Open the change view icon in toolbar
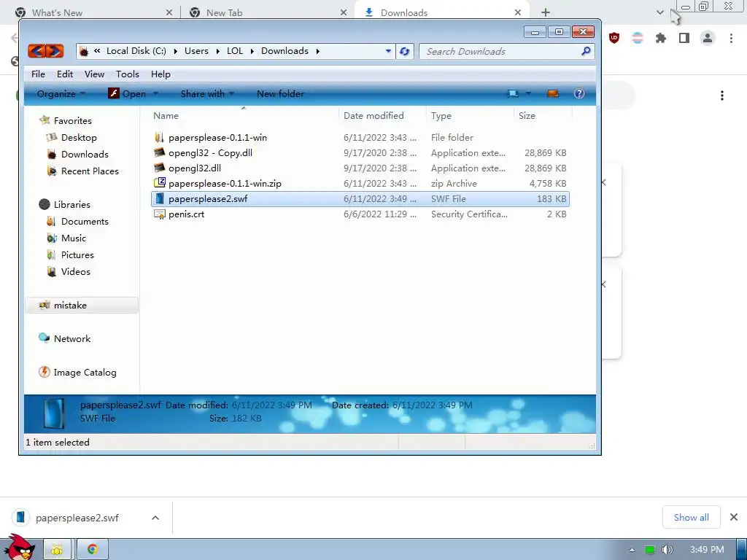This screenshot has width=747, height=560. coord(513,93)
